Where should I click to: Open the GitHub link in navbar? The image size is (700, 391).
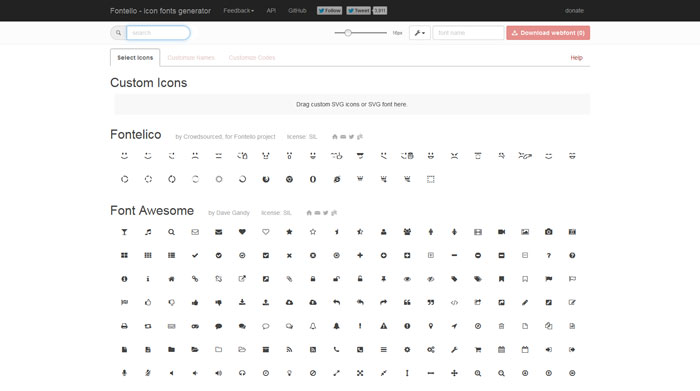pyautogui.click(x=297, y=11)
